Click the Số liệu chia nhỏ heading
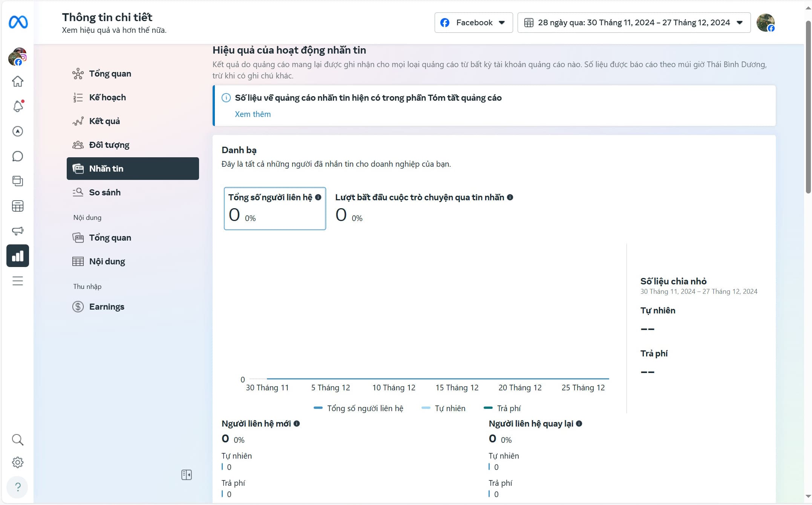 coord(673,281)
